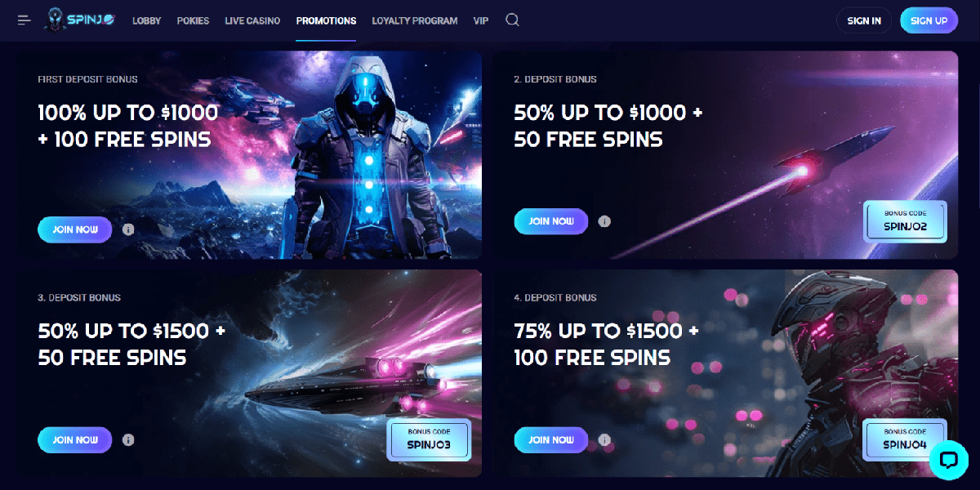This screenshot has width=980, height=490.
Task: Click the Sign In button
Action: (x=864, y=20)
